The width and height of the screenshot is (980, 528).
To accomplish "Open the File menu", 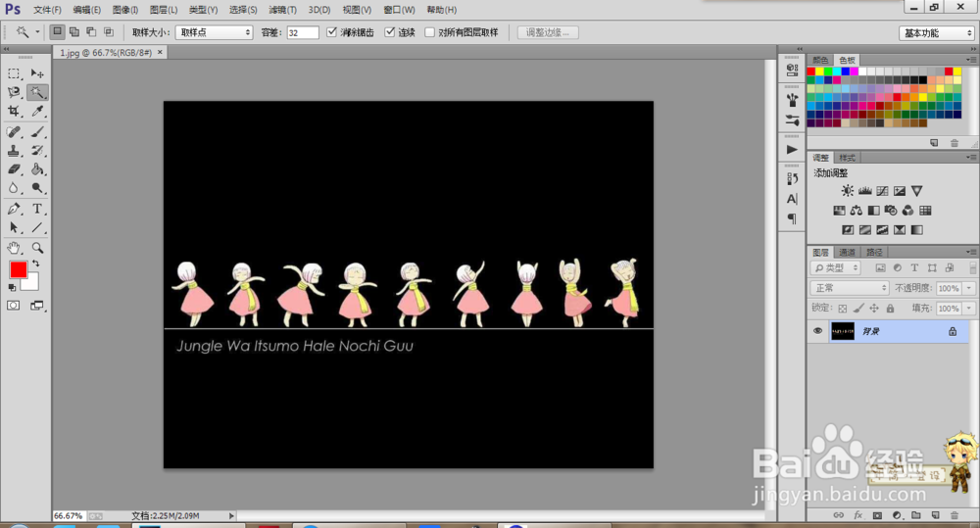I will (x=47, y=10).
